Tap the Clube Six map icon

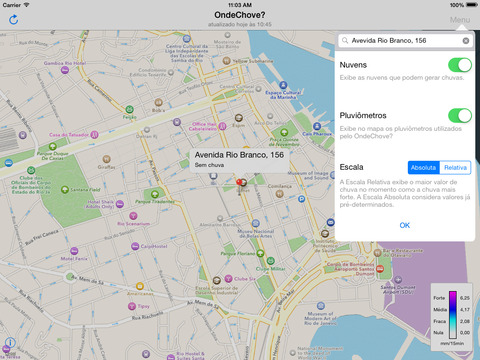pos(228,278)
